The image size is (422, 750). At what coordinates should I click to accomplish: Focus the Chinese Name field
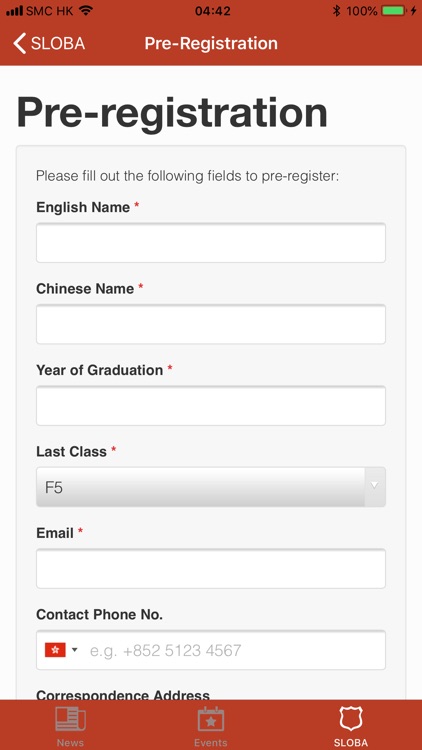[x=211, y=324]
